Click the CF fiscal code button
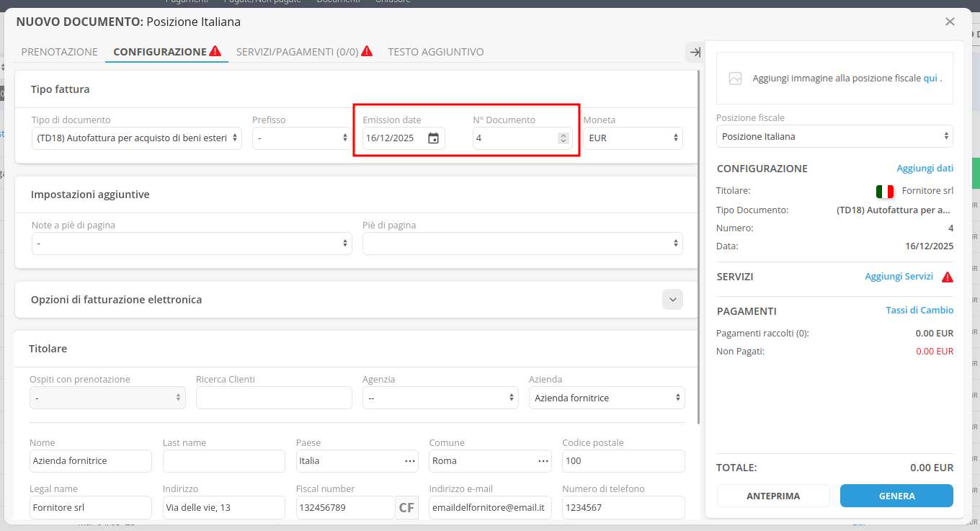Image resolution: width=980 pixels, height=531 pixels. coord(406,507)
